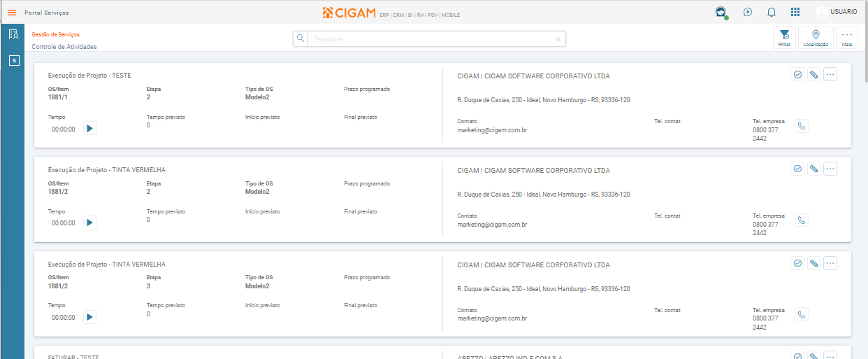Select title Execução de Projeto - TESTE
The height and width of the screenshot is (359, 868).
(x=89, y=76)
